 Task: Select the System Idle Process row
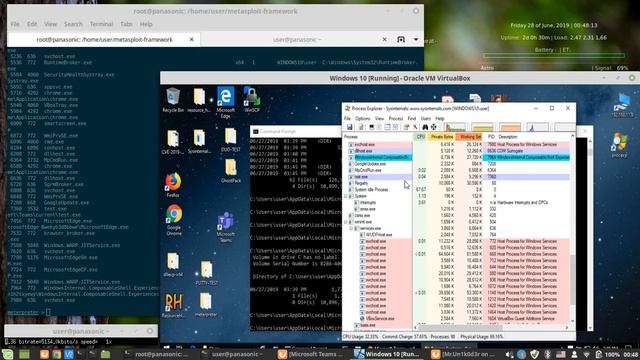click(456, 190)
